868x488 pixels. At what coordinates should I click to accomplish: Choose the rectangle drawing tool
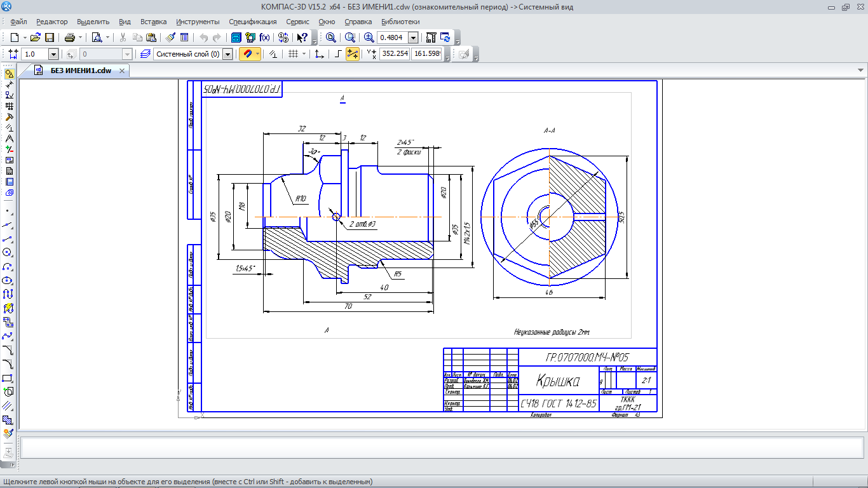tap(8, 378)
